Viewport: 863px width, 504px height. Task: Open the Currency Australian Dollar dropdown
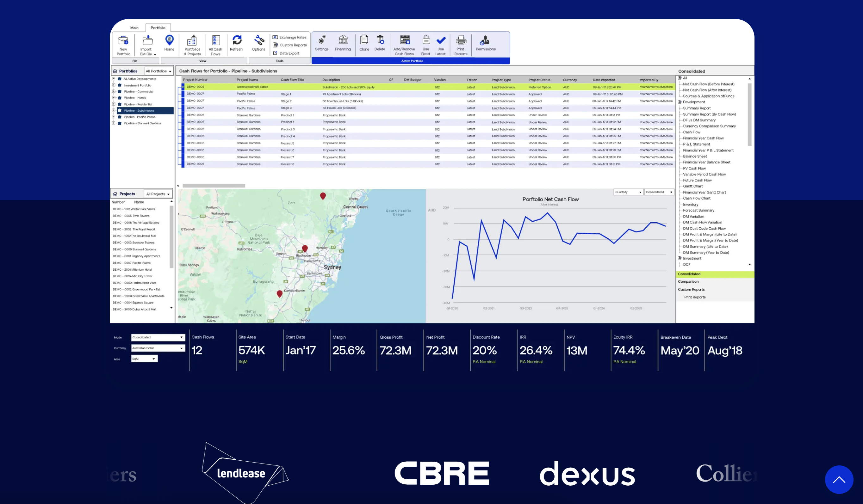coord(158,348)
